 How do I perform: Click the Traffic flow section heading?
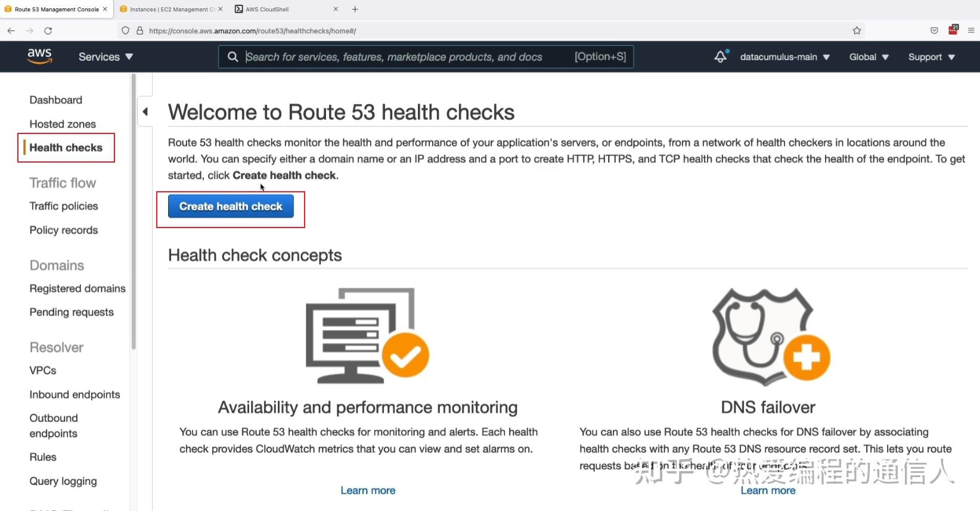(63, 183)
